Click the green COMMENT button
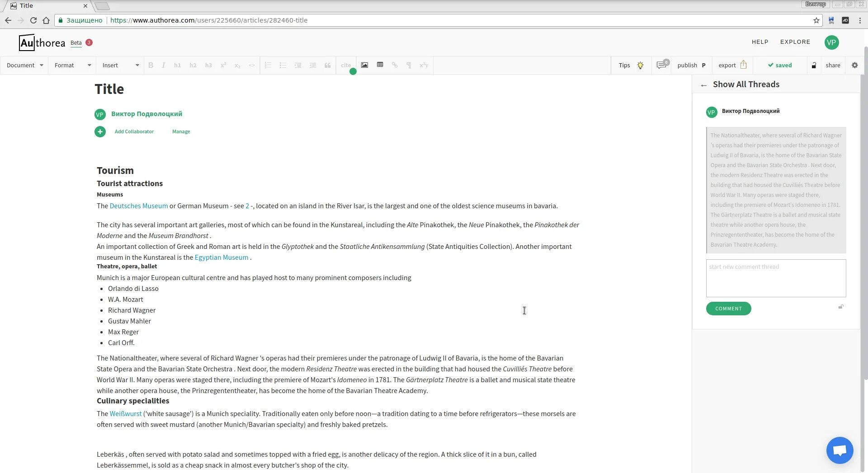This screenshot has width=868, height=473. (728, 309)
